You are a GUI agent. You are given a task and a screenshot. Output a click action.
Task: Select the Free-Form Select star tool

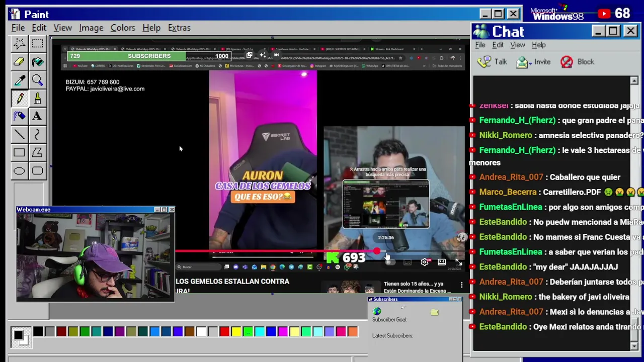coord(19,44)
